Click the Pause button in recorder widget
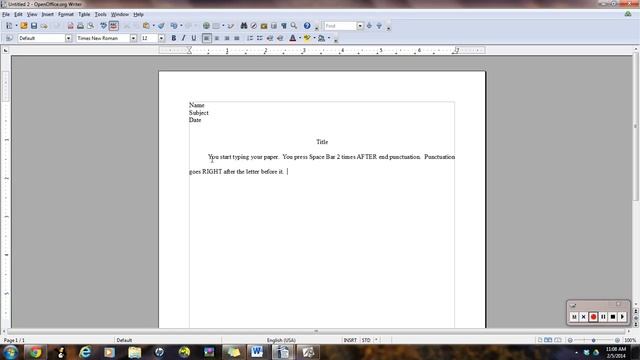This screenshot has height=360, width=640. coord(603,317)
